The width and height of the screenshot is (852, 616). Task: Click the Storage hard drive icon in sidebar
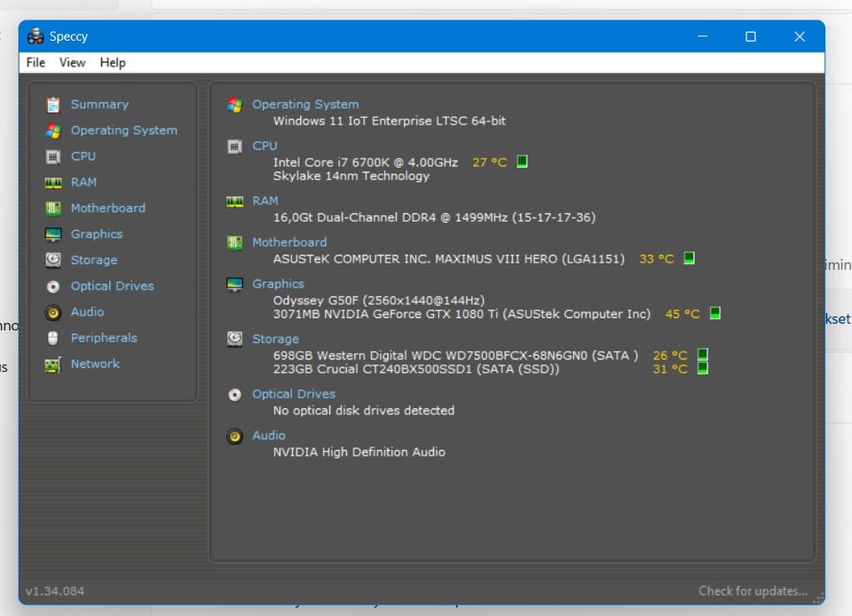tap(52, 260)
